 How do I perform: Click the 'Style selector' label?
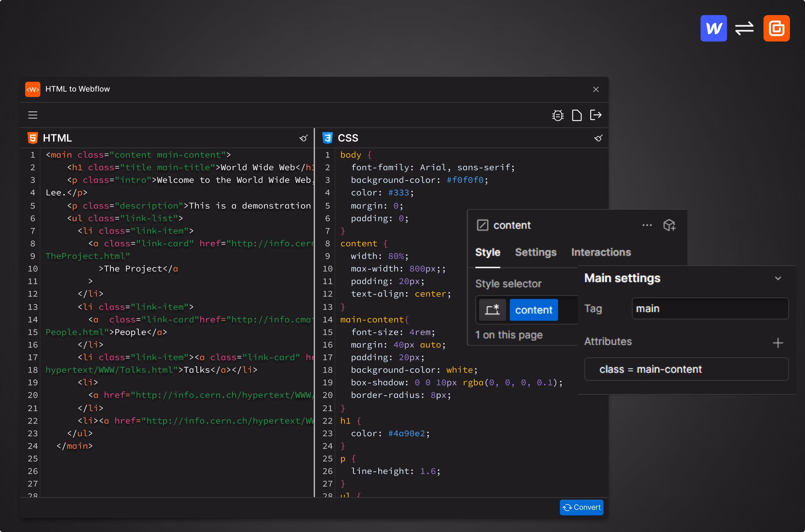[x=508, y=284]
